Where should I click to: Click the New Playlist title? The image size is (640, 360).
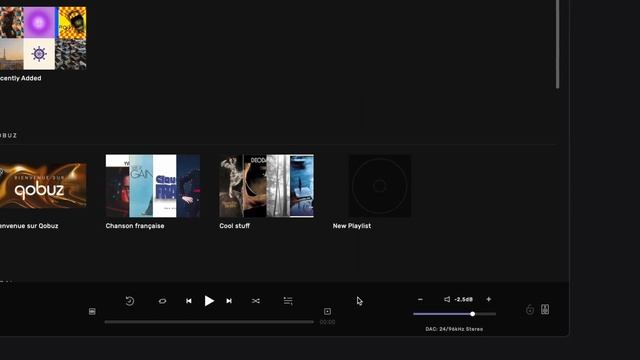352,226
